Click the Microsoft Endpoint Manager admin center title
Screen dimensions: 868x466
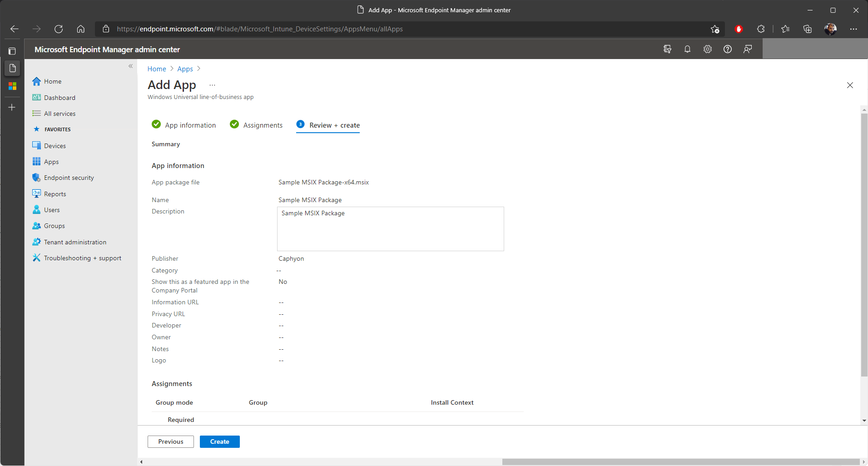(x=107, y=50)
